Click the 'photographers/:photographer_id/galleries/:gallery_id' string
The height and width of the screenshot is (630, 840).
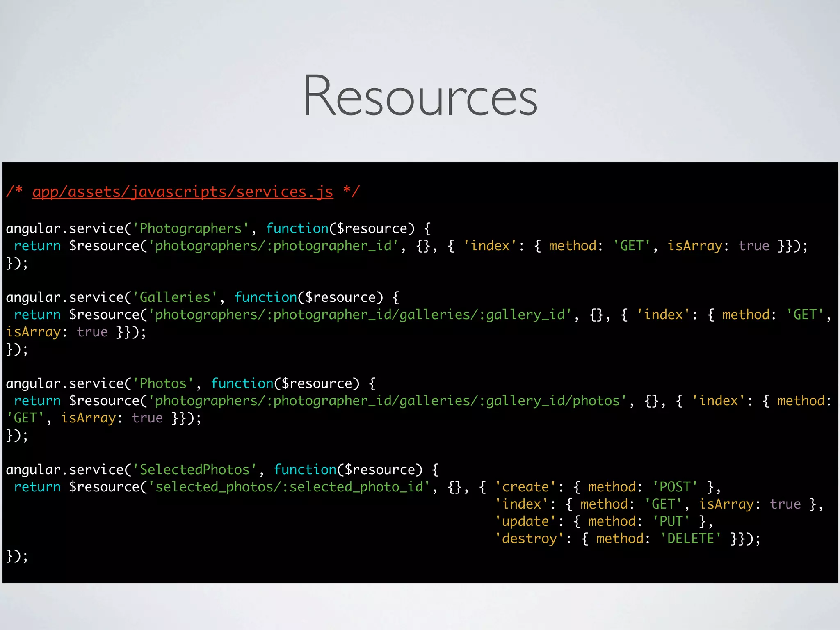coord(360,315)
